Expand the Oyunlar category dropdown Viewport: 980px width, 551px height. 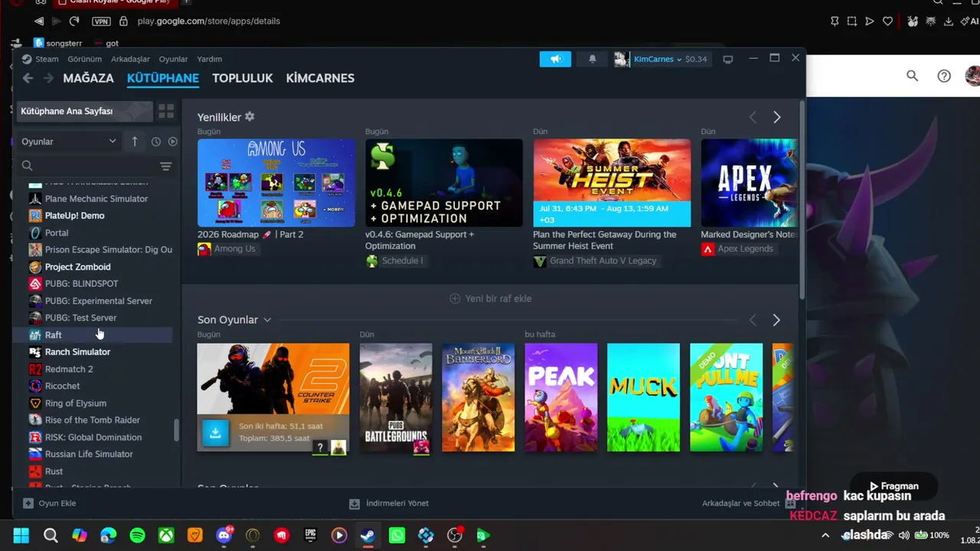pos(68,142)
